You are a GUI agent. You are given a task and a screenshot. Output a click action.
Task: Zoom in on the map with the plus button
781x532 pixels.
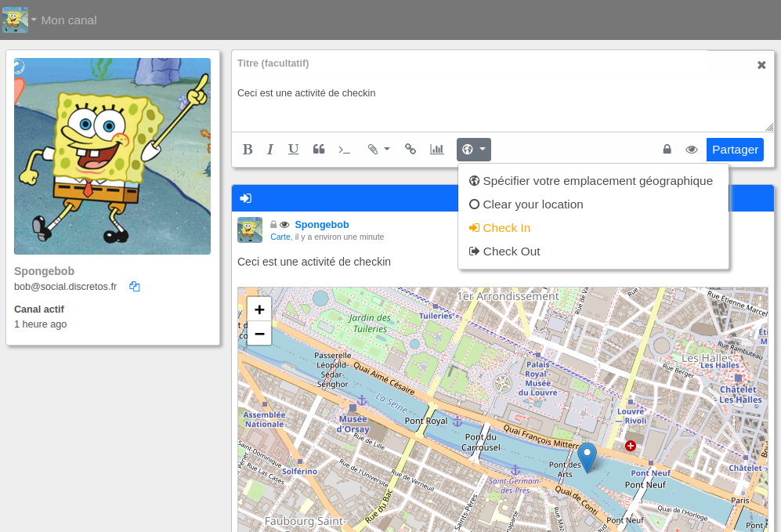click(259, 309)
